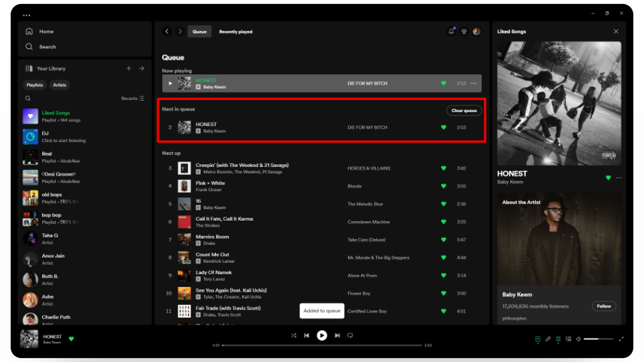Seek along the playback progress bar
Screen dimensions: 644x362
[322, 345]
